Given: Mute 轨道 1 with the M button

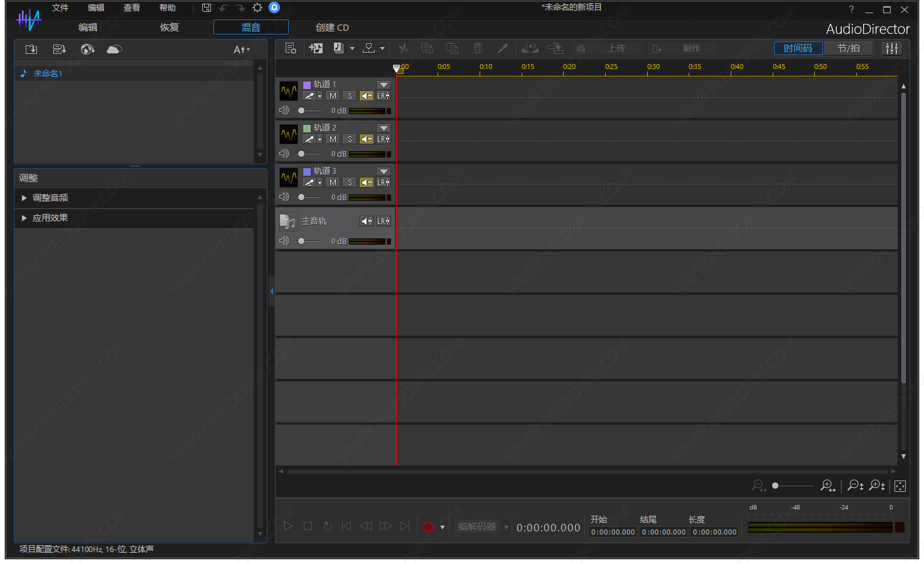Looking at the screenshot, I should click(333, 96).
